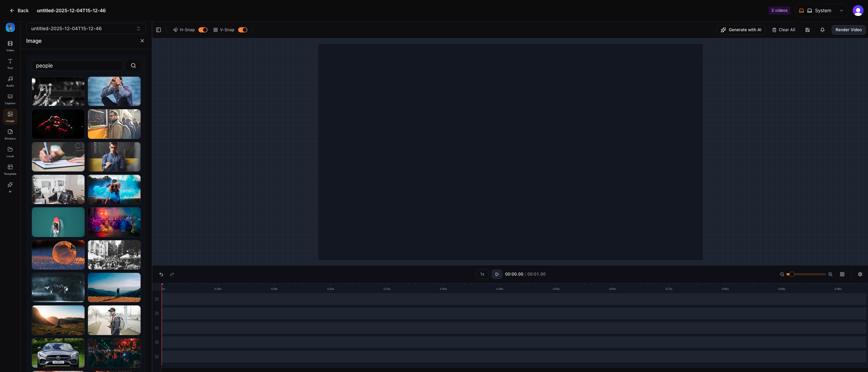Click the image search magnifier icon
Image resolution: width=868 pixels, height=372 pixels.
tap(133, 66)
